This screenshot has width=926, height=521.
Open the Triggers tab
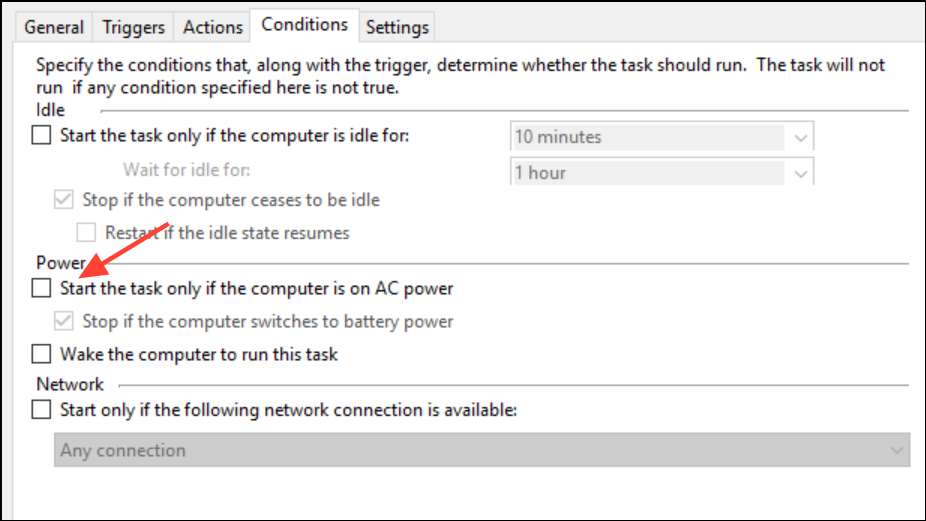pyautogui.click(x=131, y=27)
